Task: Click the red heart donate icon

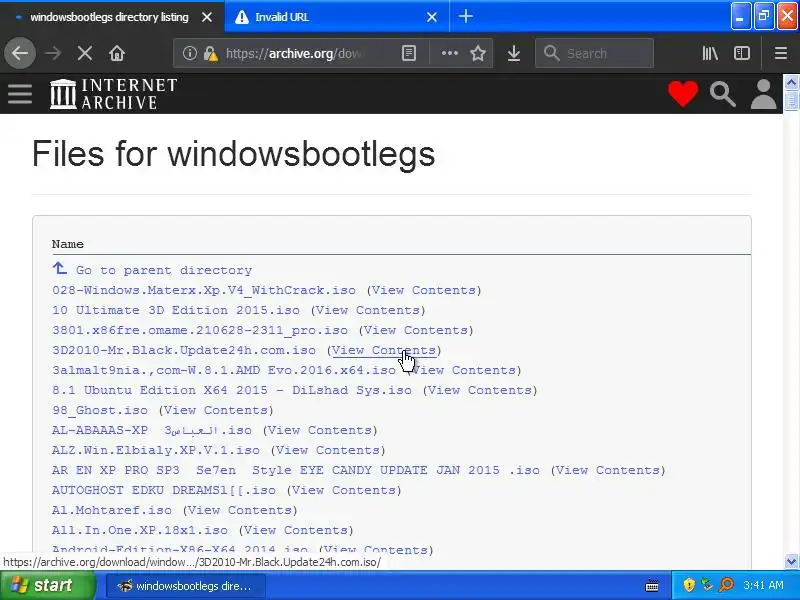Action: (683, 94)
